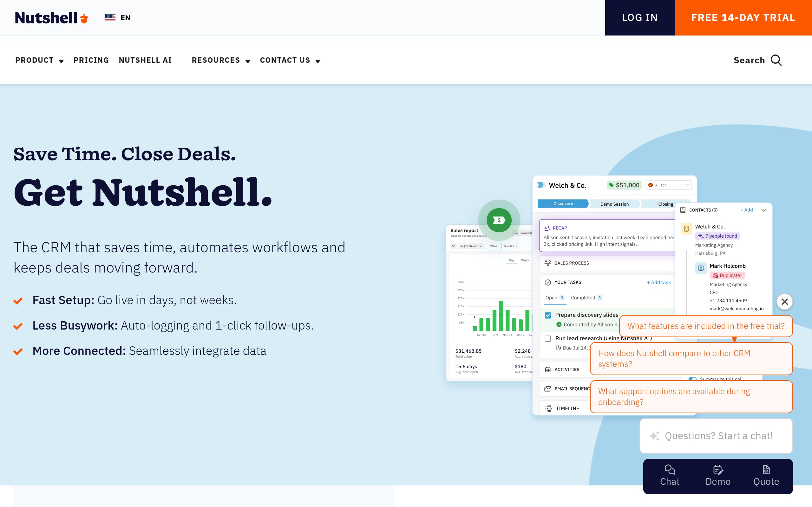
Task: Go to Nutshell AI page
Action: 145,60
